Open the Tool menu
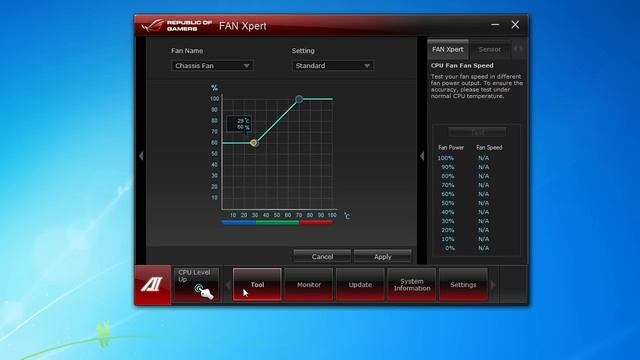 click(257, 284)
